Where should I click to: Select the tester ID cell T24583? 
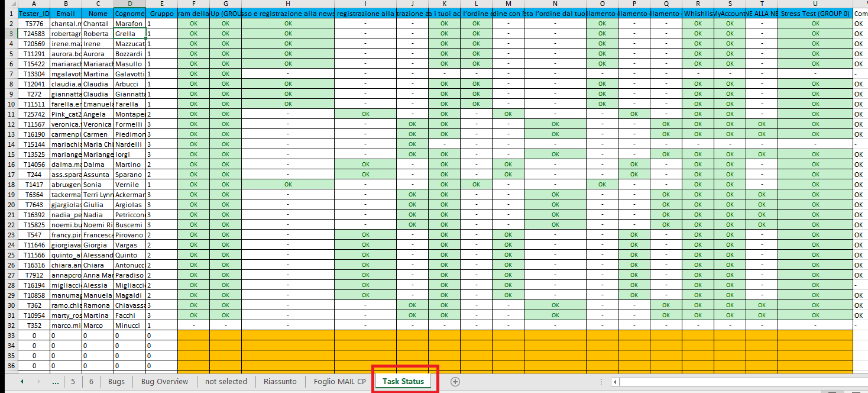pyautogui.click(x=34, y=33)
